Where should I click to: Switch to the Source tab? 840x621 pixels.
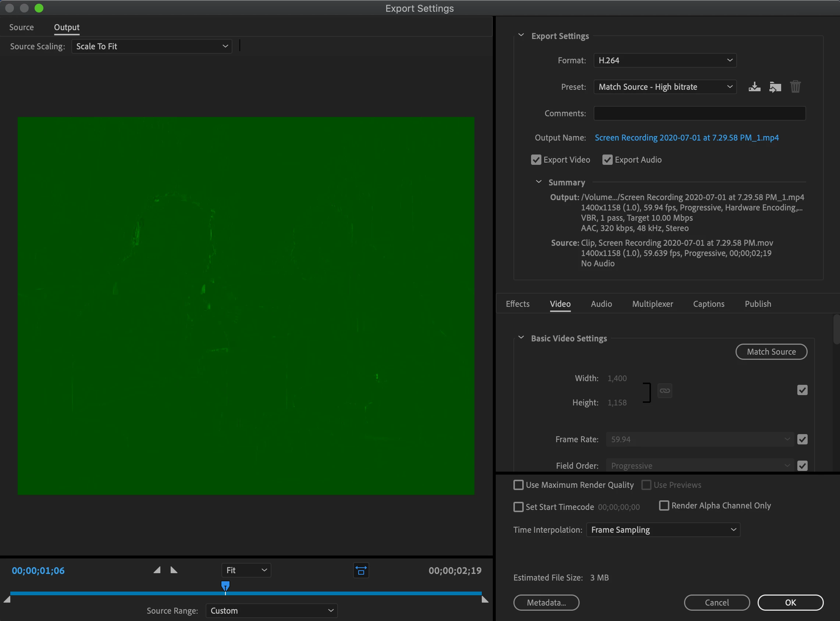click(21, 27)
